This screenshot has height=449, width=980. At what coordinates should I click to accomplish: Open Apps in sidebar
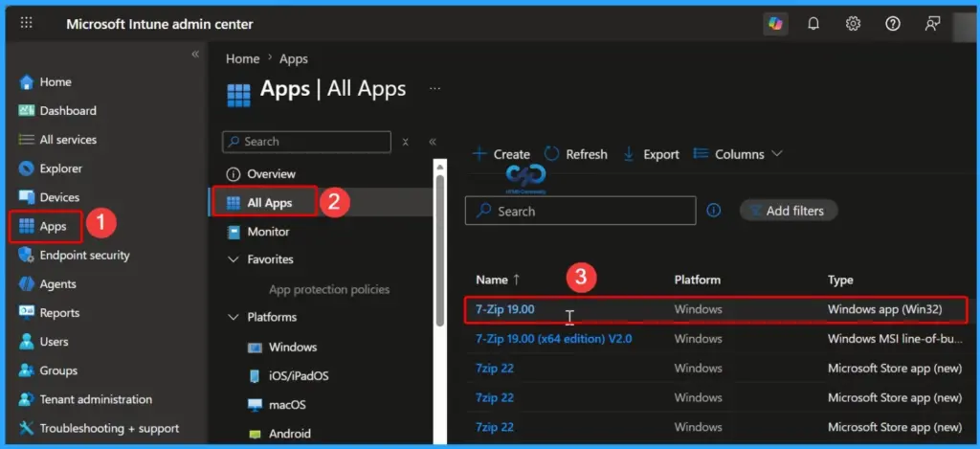(42, 226)
